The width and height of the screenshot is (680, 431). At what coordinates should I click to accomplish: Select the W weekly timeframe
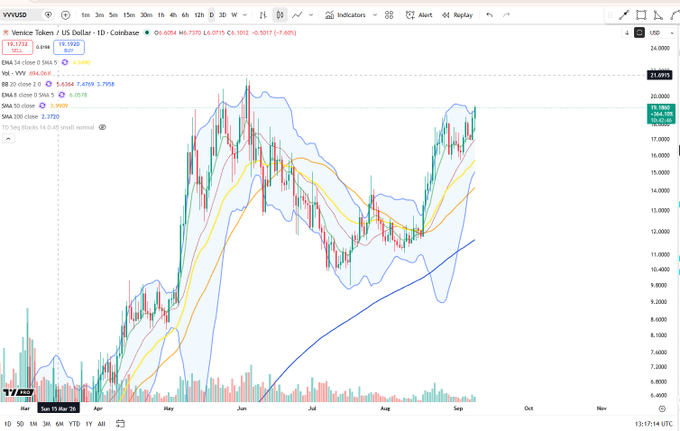point(234,15)
